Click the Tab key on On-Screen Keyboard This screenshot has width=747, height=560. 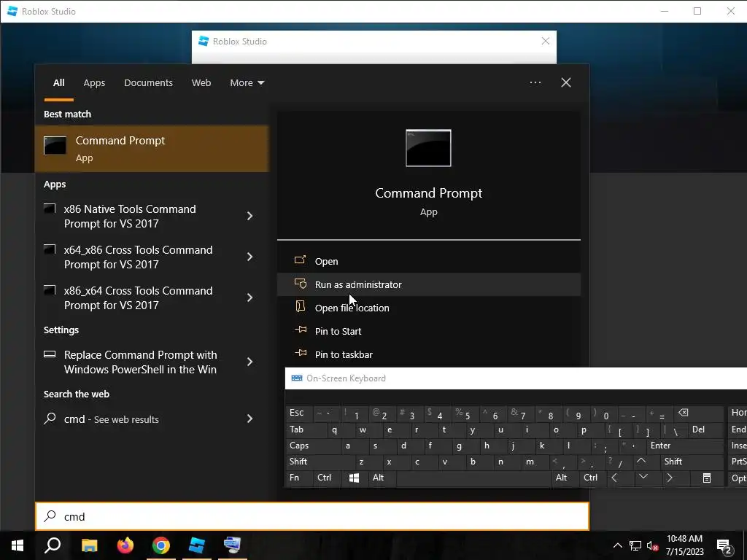306,429
